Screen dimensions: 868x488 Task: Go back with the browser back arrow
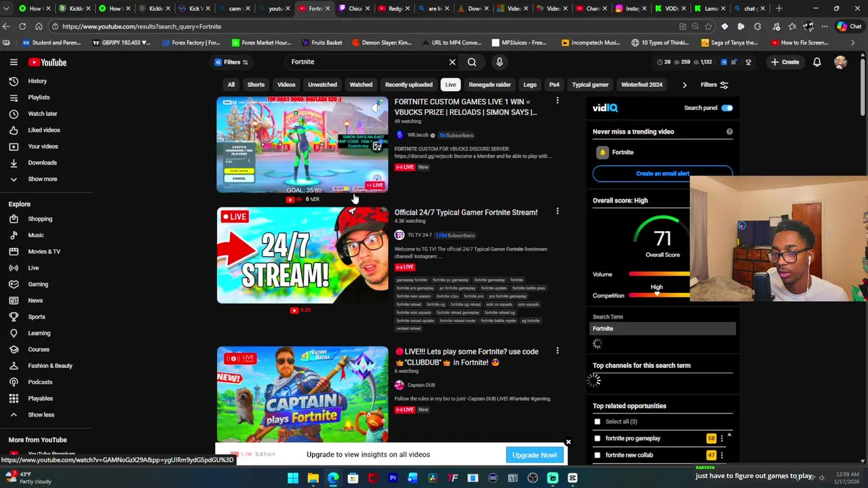coord(6,26)
